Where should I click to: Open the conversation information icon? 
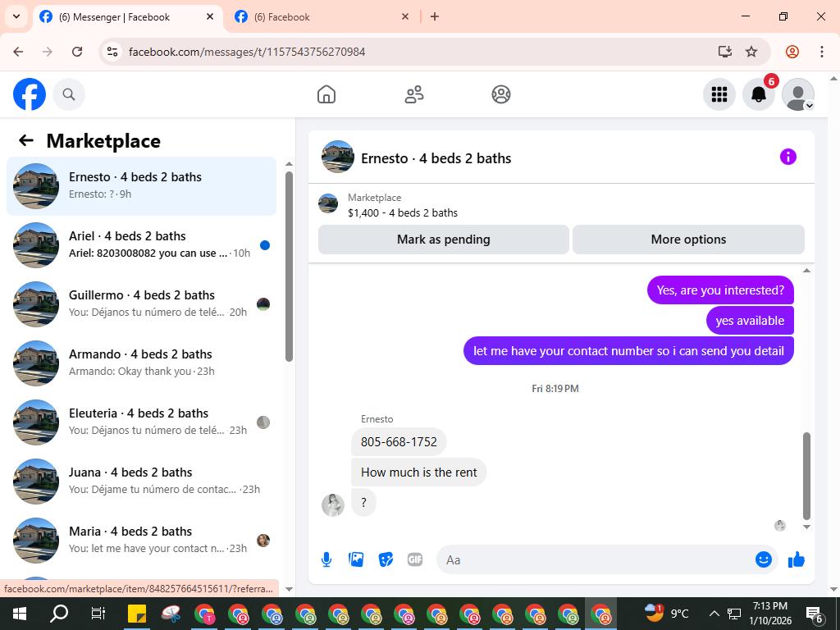tap(788, 157)
